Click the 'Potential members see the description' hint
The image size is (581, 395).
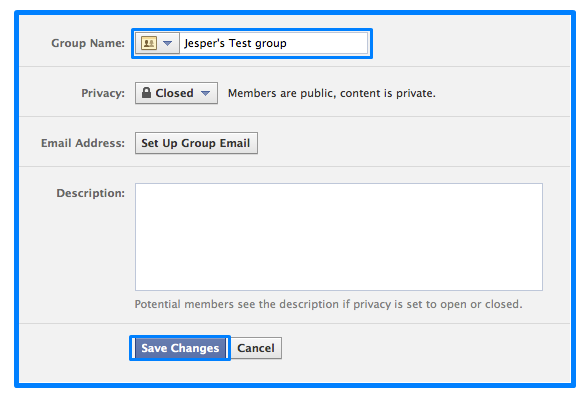coord(328,304)
